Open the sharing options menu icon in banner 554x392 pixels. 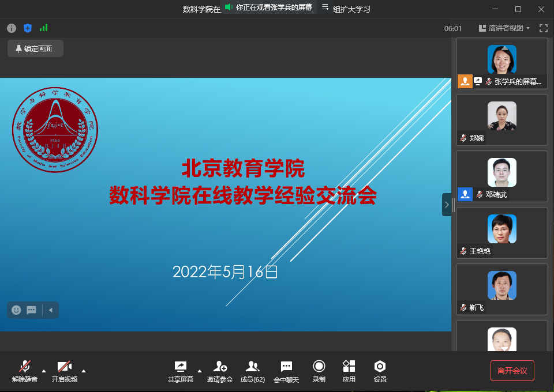tap(325, 7)
